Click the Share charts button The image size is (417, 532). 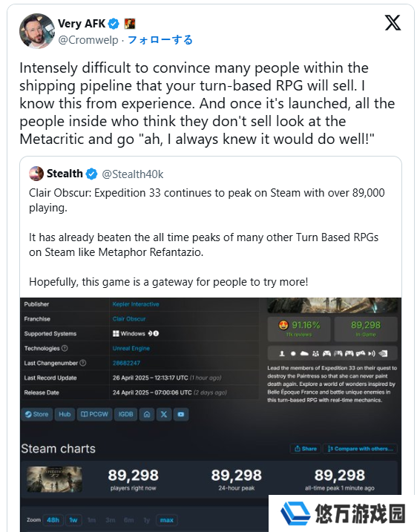[306, 449]
